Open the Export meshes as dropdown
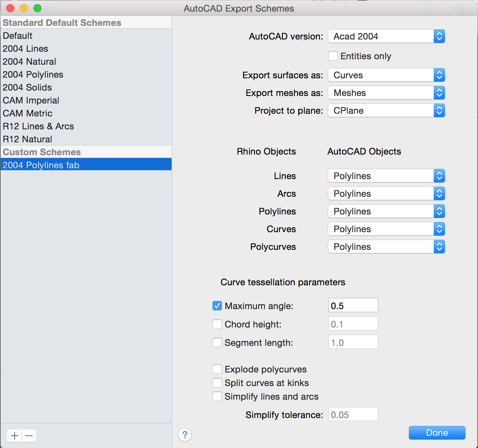This screenshot has height=448, width=478. pyautogui.click(x=386, y=93)
